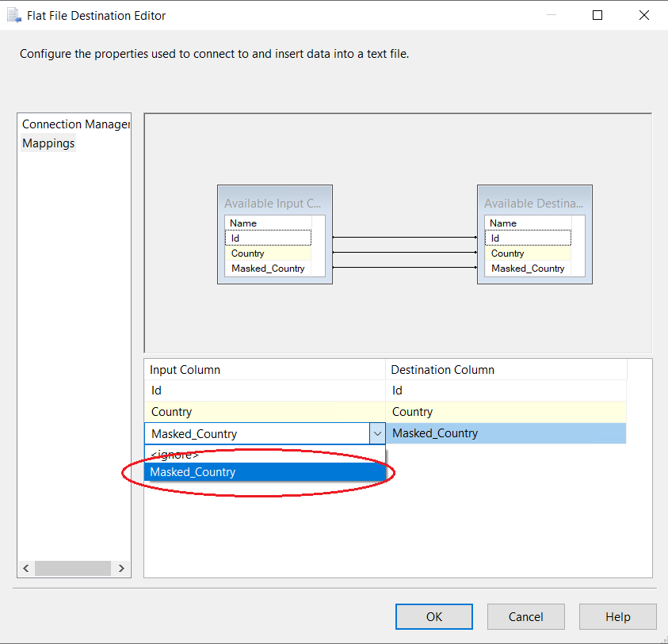The width and height of the screenshot is (668, 644).
Task: Click the horizontal scrollbar thumb in left pane
Action: pyautogui.click(x=73, y=569)
